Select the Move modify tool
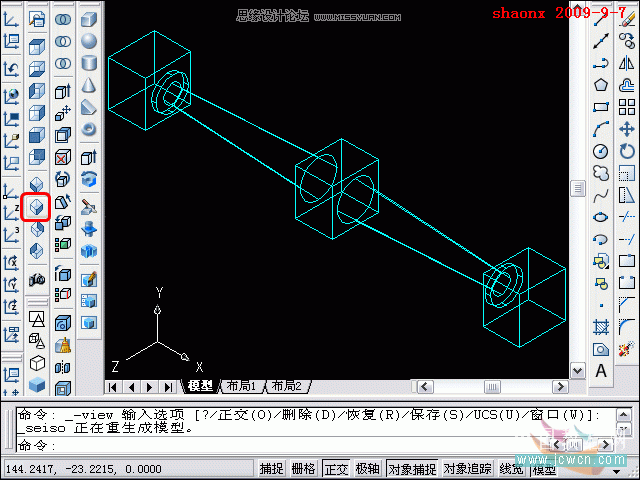The image size is (640, 480). click(x=627, y=129)
